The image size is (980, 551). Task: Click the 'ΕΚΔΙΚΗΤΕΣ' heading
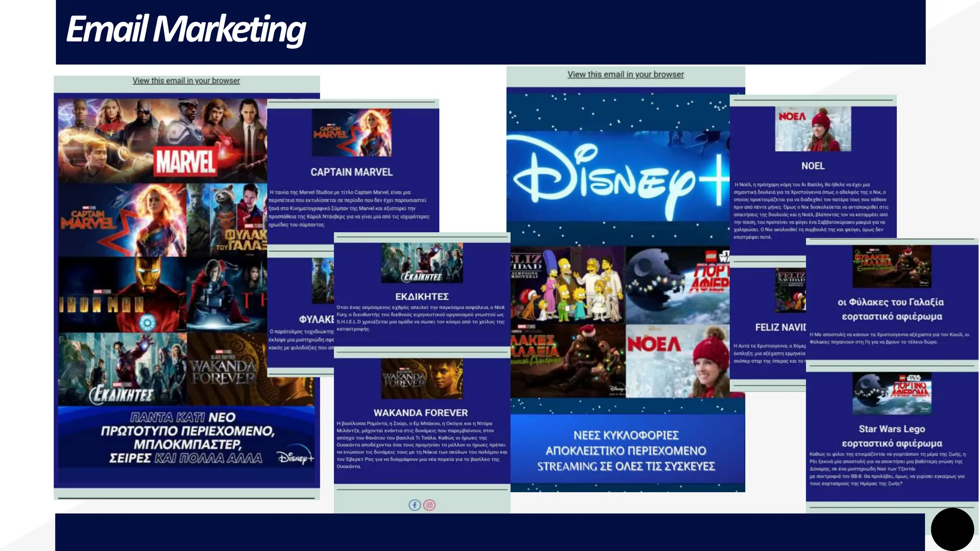(422, 297)
